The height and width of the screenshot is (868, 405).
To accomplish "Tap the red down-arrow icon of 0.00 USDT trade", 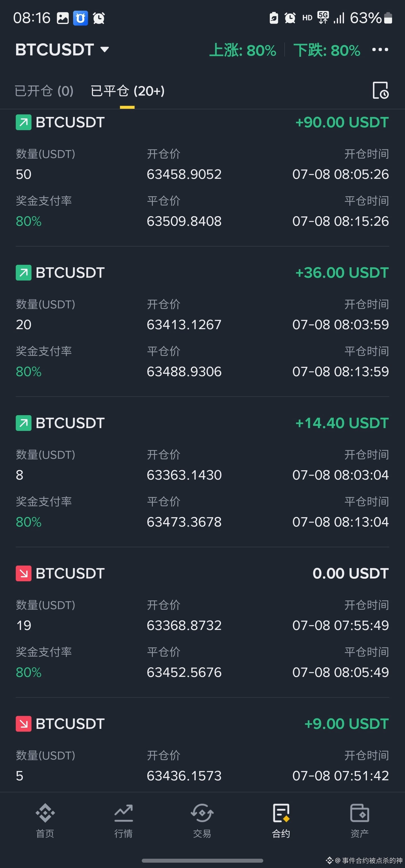I will [24, 573].
